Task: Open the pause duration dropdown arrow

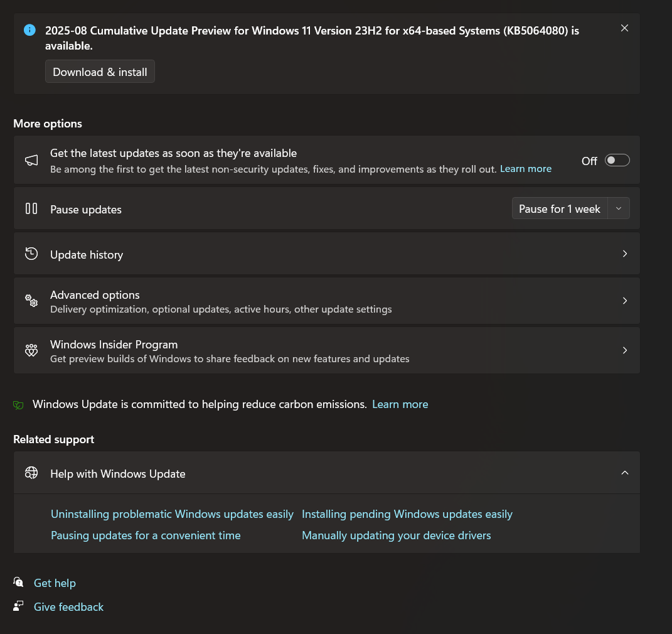Action: pos(619,209)
